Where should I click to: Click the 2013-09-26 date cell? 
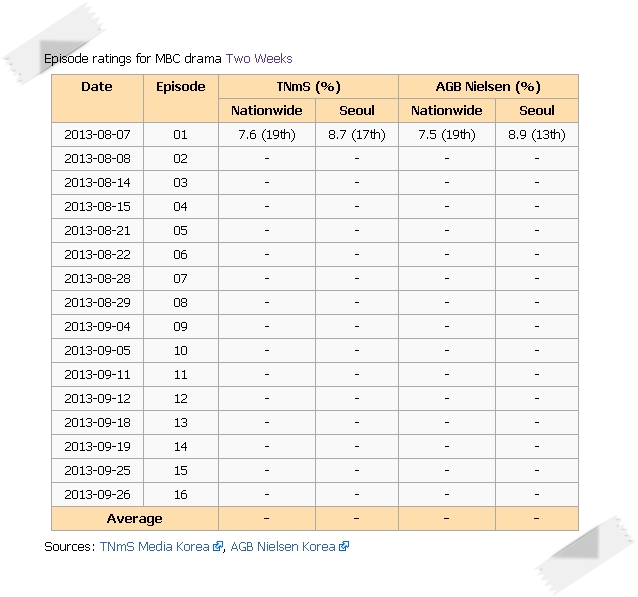[97, 495]
